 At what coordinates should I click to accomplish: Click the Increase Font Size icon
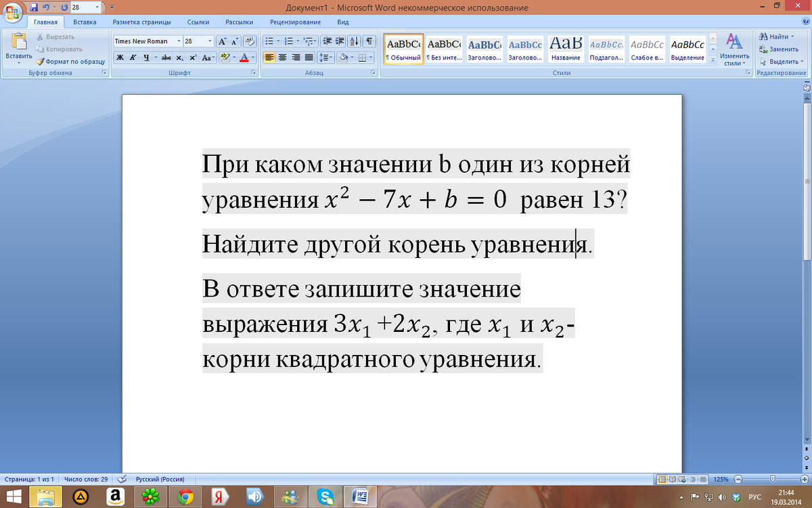click(x=222, y=41)
